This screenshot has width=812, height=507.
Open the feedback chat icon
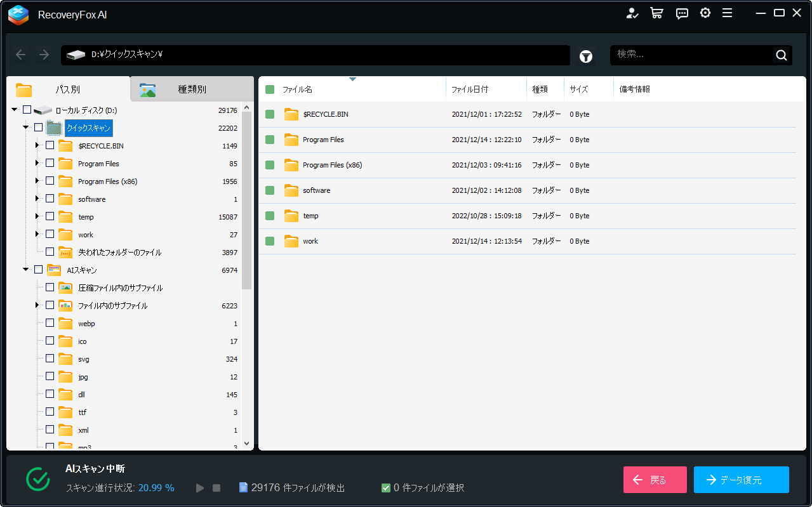coord(682,13)
